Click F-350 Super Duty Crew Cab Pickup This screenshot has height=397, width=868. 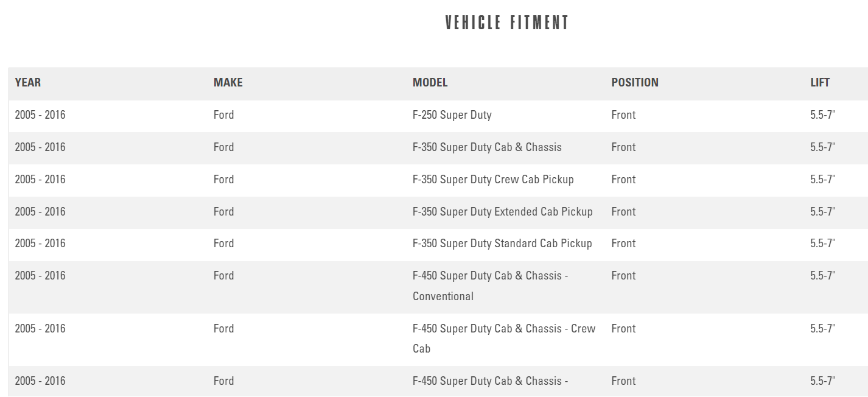493,180
